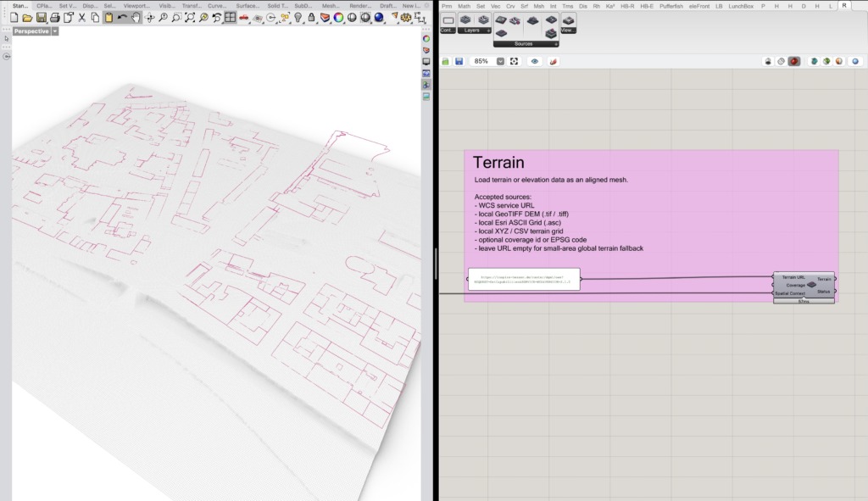Click the Terrain group title

(x=498, y=162)
